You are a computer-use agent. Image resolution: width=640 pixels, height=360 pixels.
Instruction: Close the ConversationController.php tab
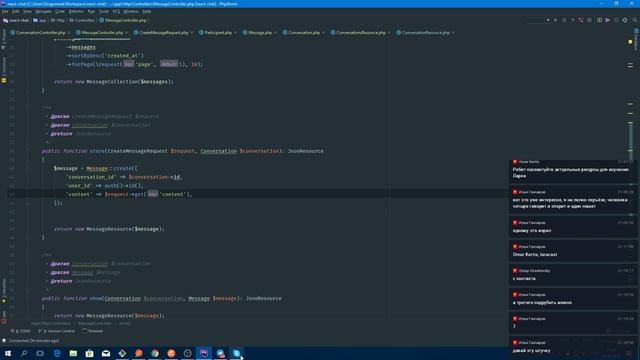tap(69, 33)
